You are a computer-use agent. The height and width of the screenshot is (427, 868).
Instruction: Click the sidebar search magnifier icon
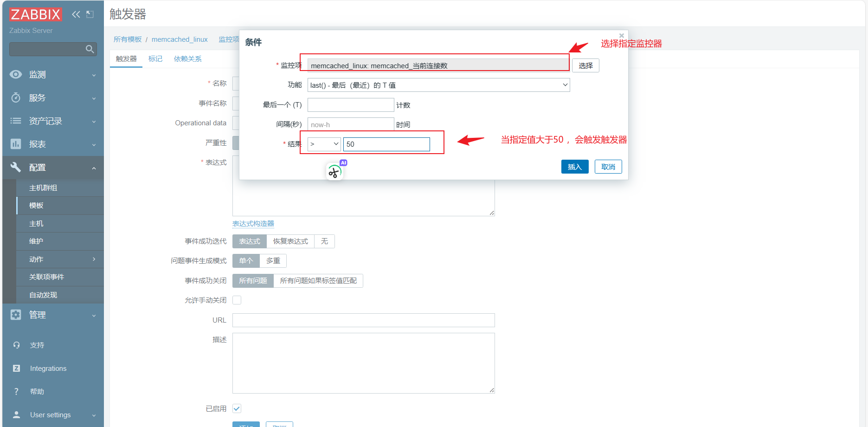coord(90,49)
